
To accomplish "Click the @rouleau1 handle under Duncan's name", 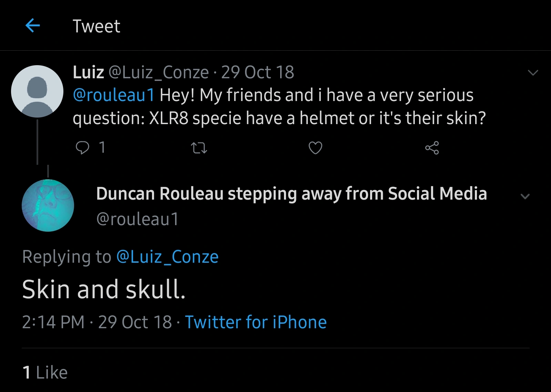I will tap(137, 219).
